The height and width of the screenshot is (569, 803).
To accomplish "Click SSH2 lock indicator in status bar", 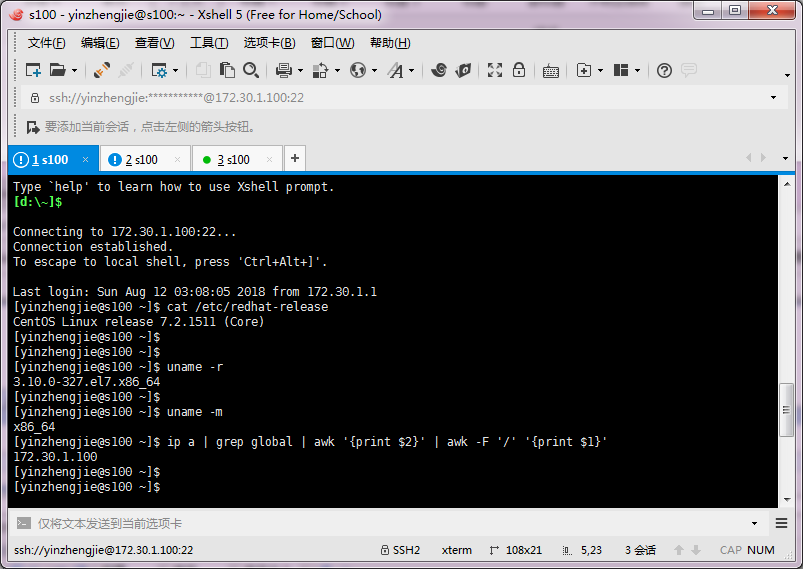I will tap(400, 550).
